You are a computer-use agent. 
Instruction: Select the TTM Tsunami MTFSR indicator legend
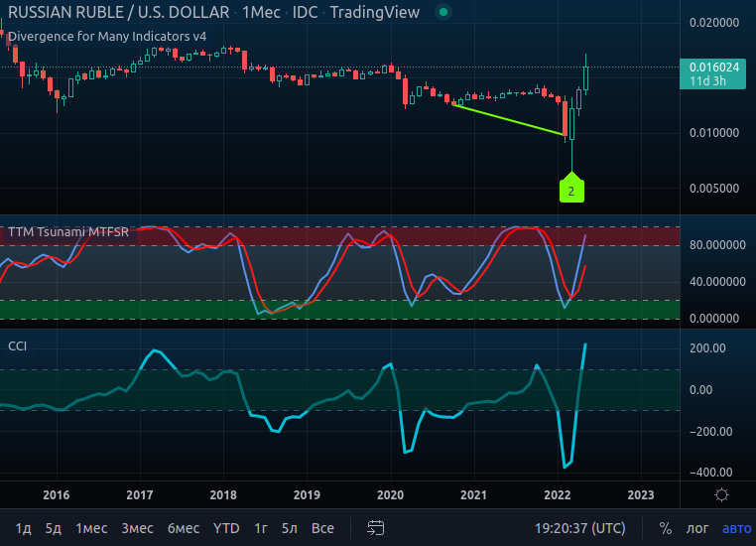pyautogui.click(x=68, y=232)
